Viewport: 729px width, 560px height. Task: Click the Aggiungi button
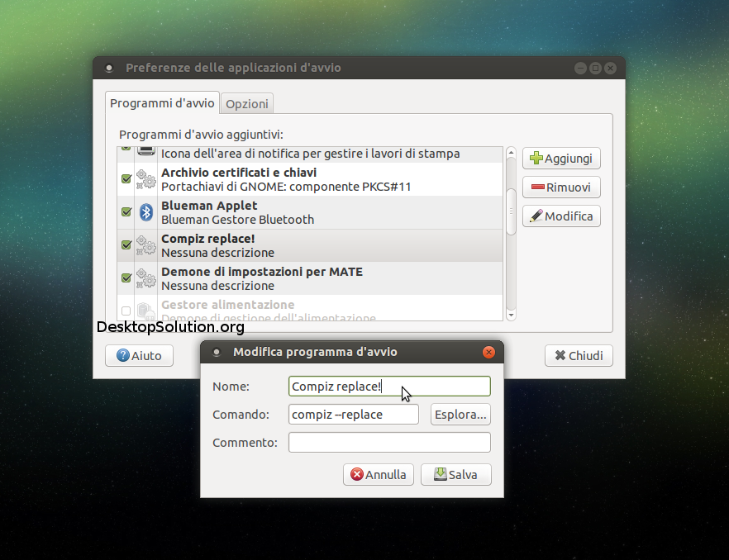point(561,159)
